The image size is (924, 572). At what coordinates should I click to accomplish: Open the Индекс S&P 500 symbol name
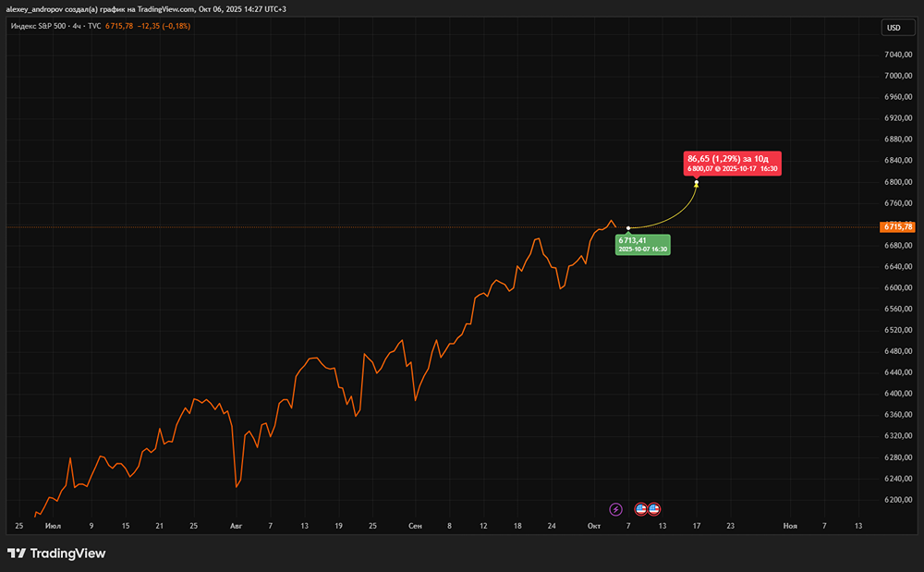tap(38, 27)
